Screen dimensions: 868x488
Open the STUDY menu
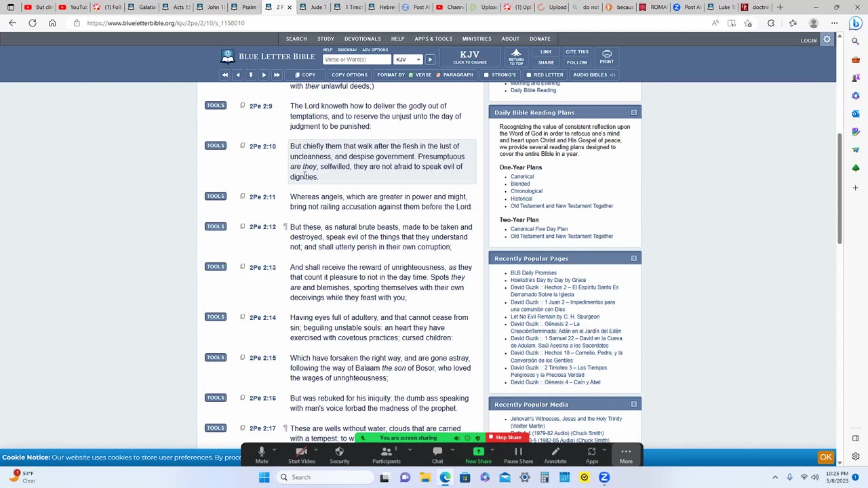tap(325, 39)
